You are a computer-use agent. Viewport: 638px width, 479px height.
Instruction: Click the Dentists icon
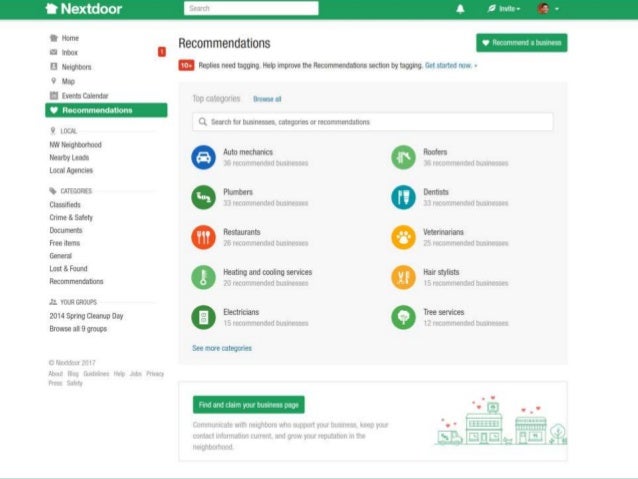[403, 197]
